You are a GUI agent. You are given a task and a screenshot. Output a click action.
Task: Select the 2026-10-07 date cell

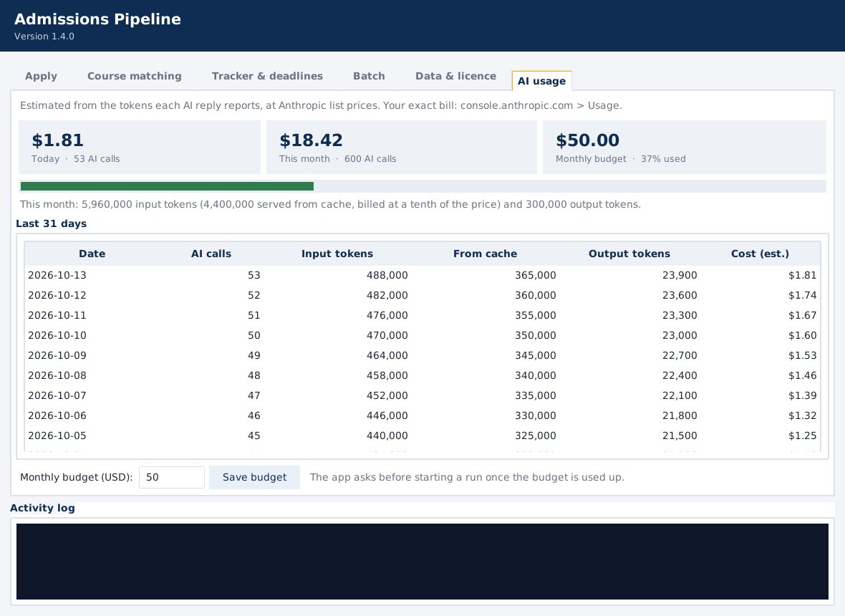tap(57, 395)
